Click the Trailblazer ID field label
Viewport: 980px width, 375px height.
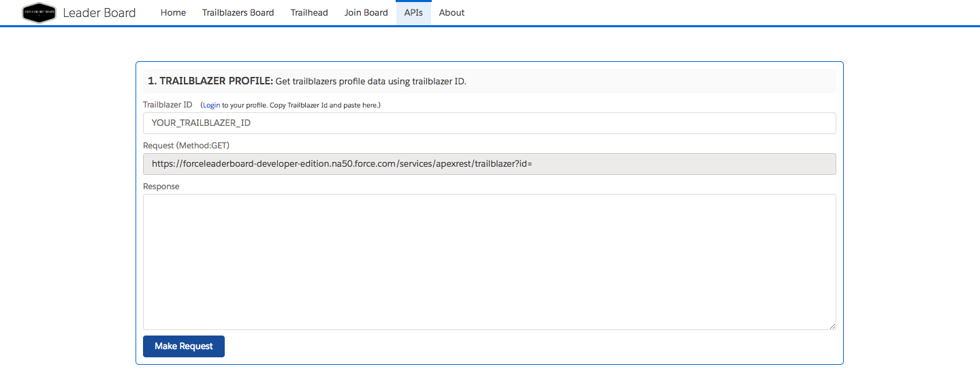(x=168, y=105)
